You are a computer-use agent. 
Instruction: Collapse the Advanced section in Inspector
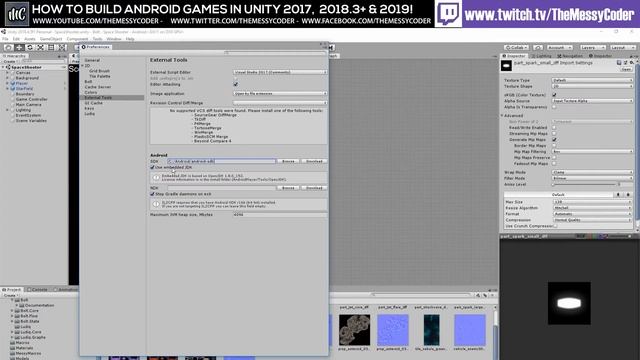coord(502,116)
